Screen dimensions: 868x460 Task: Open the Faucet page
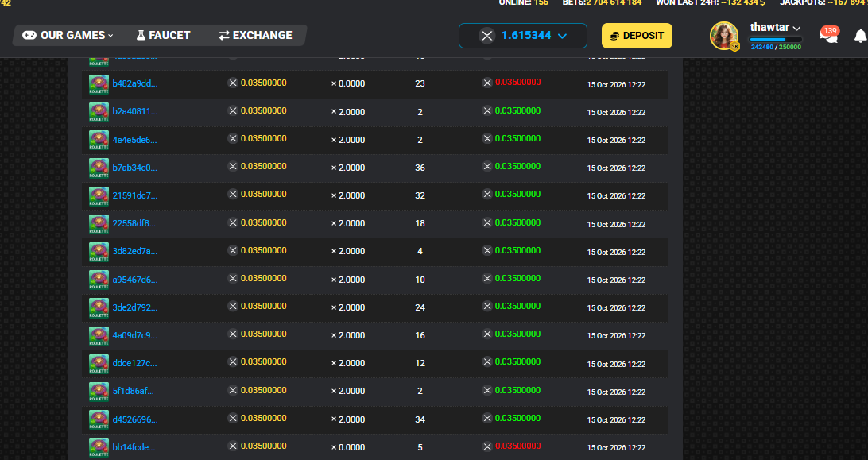point(163,36)
